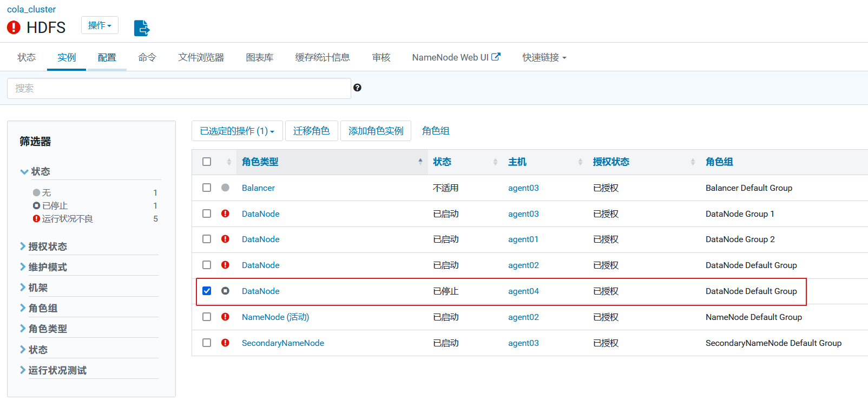Click the 迁移角色 button
Image resolution: width=868 pixels, height=407 pixels.
click(x=311, y=131)
